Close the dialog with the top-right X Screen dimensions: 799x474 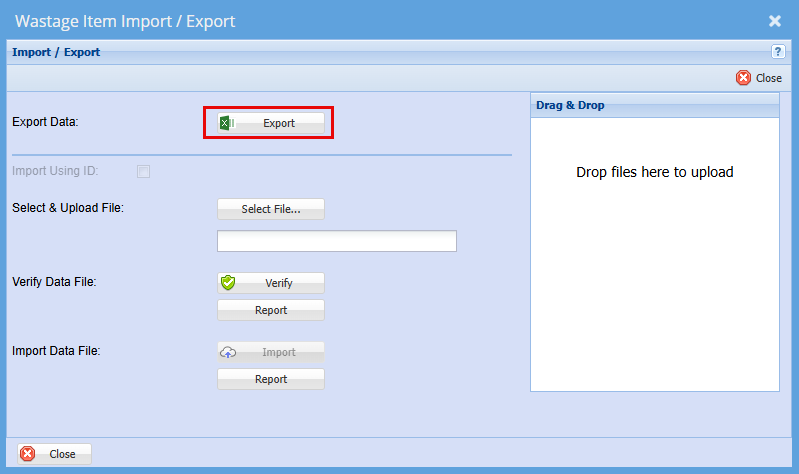click(775, 21)
